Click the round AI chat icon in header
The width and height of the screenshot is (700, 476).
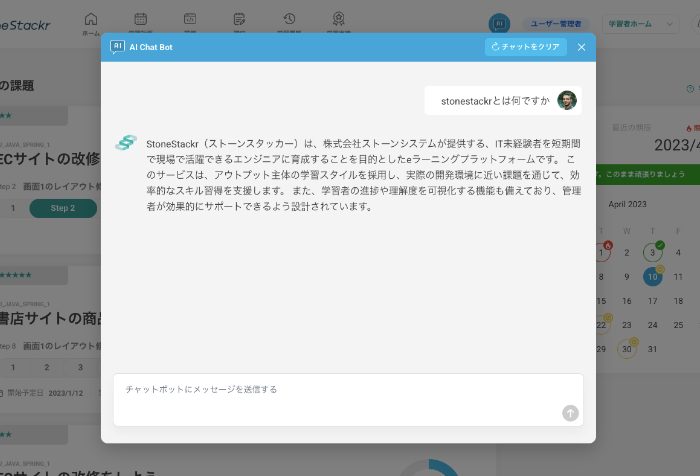pyautogui.click(x=499, y=24)
